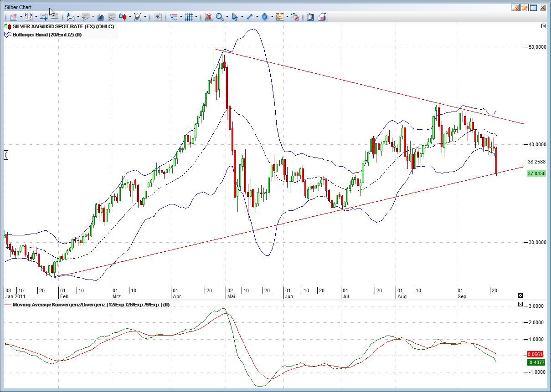
Task: Click the blue diamond shape tool
Action: pyautogui.click(x=265, y=17)
